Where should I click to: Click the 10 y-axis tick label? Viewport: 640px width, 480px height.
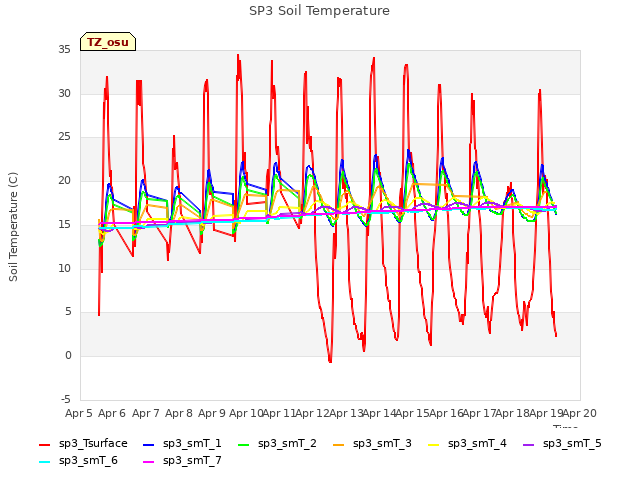[64, 269]
